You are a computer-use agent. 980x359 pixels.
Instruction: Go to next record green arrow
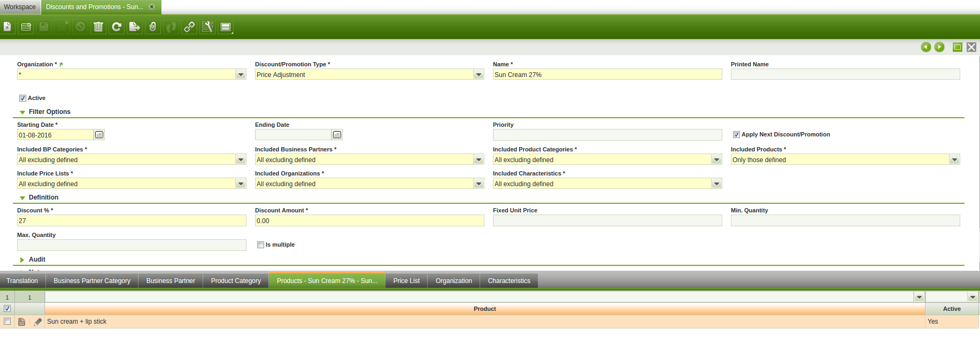coord(939,47)
